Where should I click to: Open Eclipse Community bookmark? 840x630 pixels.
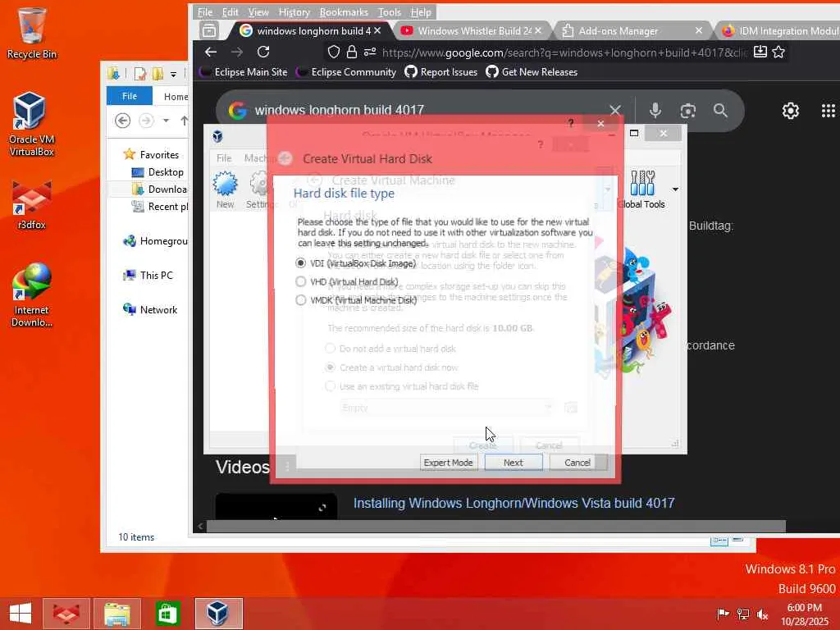[346, 72]
